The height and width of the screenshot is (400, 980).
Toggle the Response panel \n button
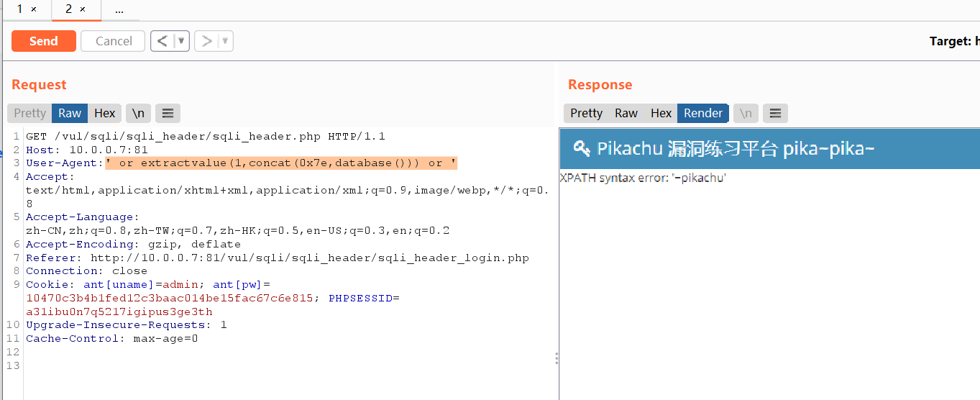point(746,113)
